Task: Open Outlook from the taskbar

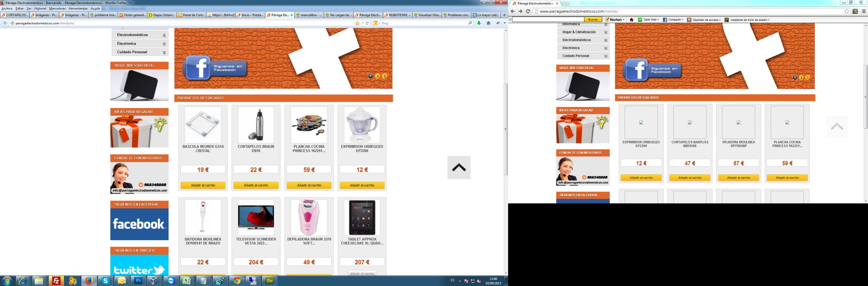Action: (122, 281)
